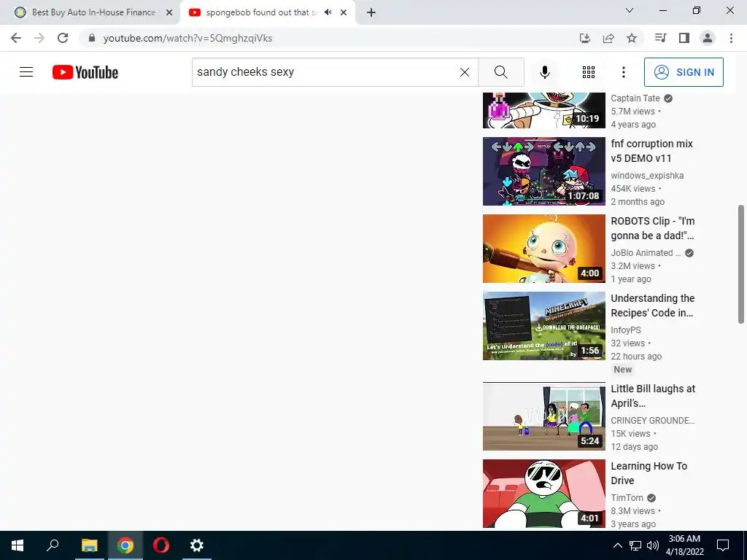Open the TimTom channel name
Screen dimensions: 747x560
click(627, 497)
